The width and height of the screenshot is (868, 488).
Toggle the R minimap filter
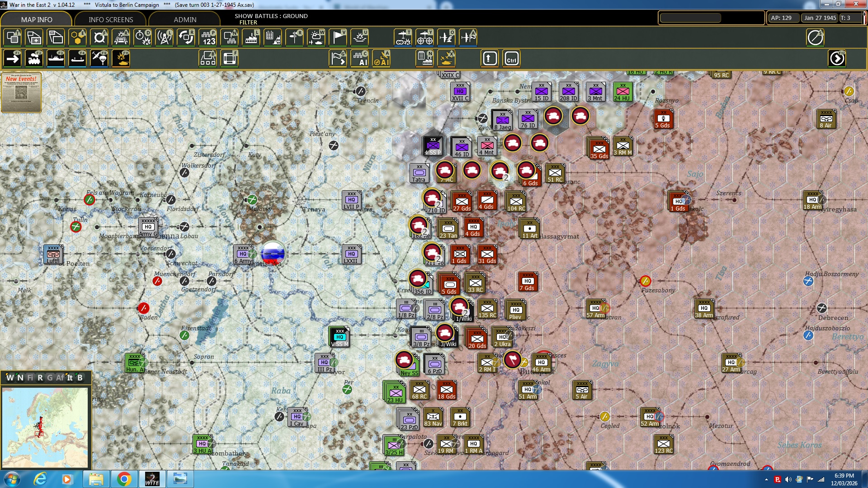[x=40, y=378]
